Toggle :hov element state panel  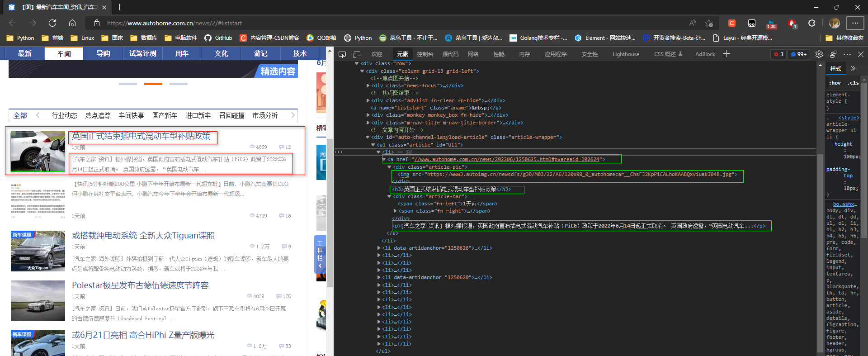point(835,83)
